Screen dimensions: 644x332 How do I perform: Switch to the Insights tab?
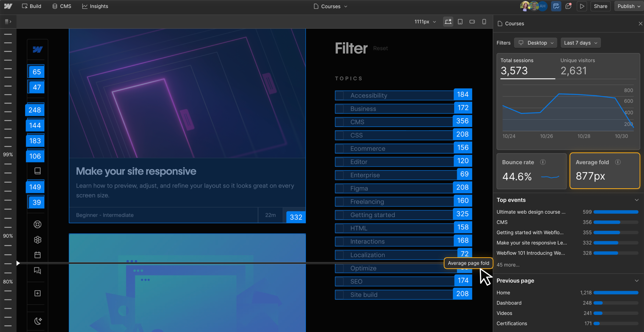tap(95, 6)
